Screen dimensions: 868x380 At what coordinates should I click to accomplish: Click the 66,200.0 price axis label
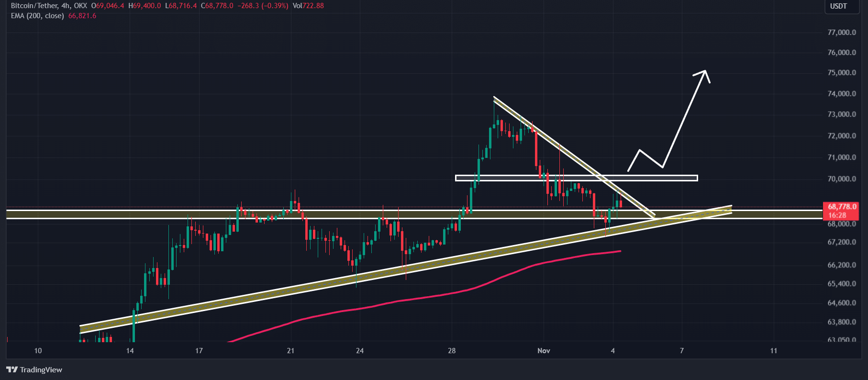[x=842, y=265]
